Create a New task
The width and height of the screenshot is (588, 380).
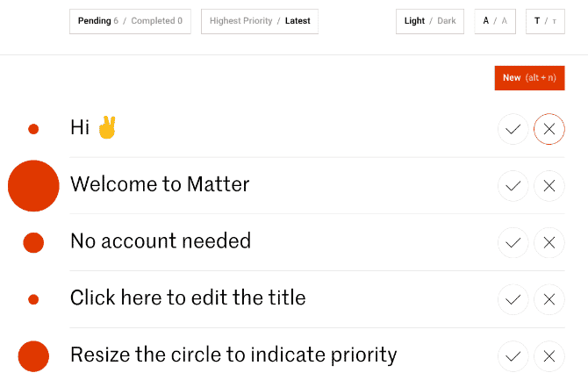point(529,78)
